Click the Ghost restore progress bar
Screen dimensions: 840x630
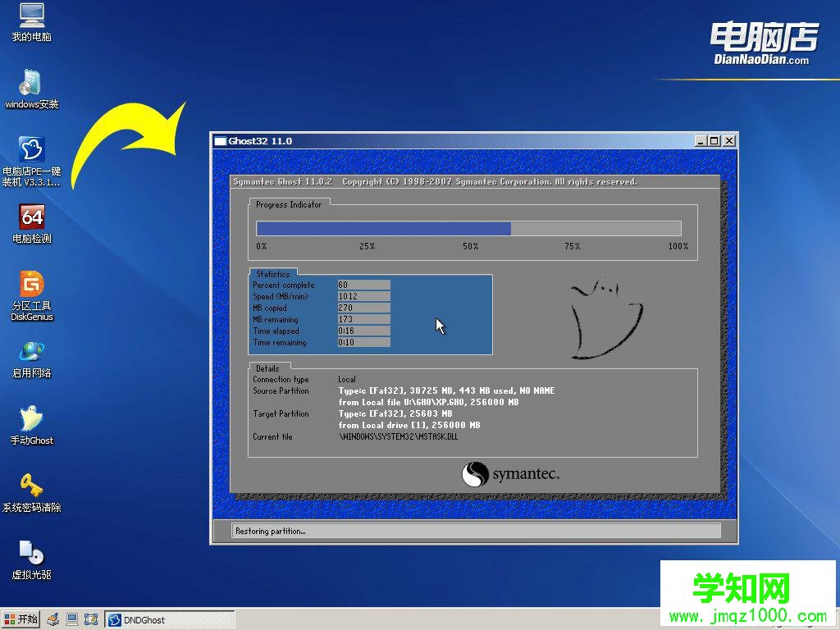pyautogui.click(x=468, y=229)
